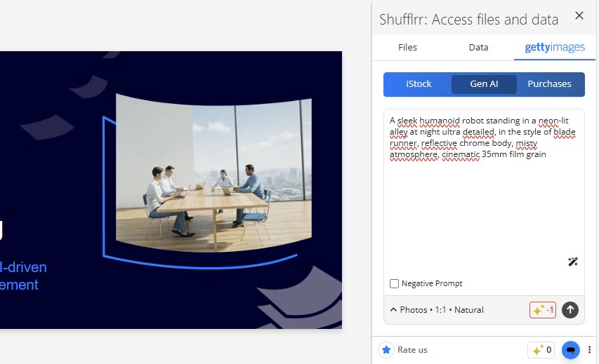Switch to the Files tab
This screenshot has height=364, width=599.
(x=407, y=47)
